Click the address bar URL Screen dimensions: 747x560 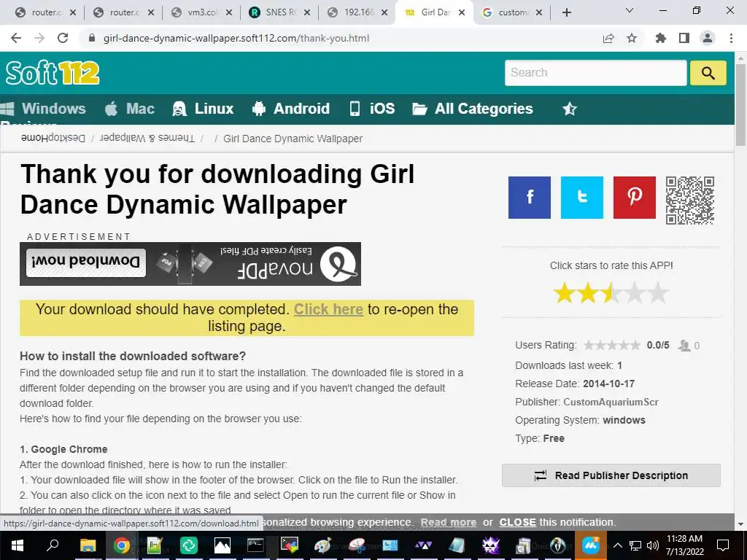pyautogui.click(x=236, y=38)
